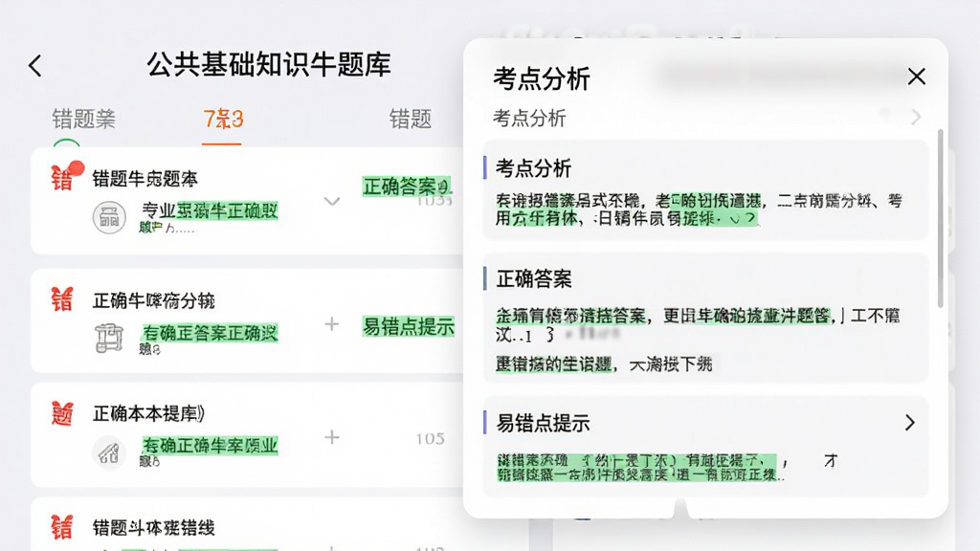
Task: Click the green 易错点提示 tag in the list
Action: pyautogui.click(x=409, y=327)
